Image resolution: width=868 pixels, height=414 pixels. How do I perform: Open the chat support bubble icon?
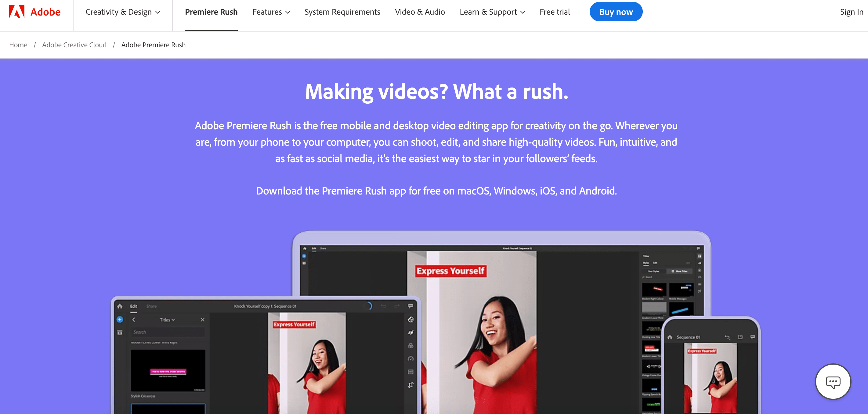[x=833, y=382]
